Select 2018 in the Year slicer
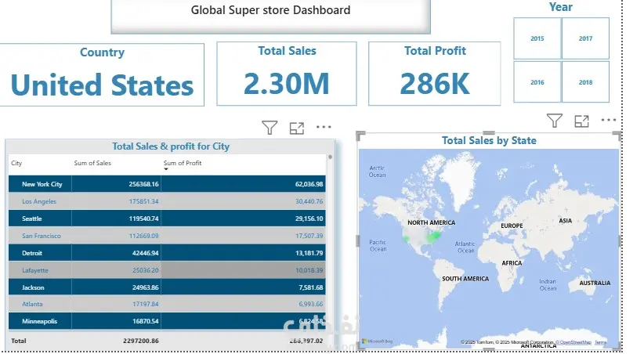 (585, 82)
